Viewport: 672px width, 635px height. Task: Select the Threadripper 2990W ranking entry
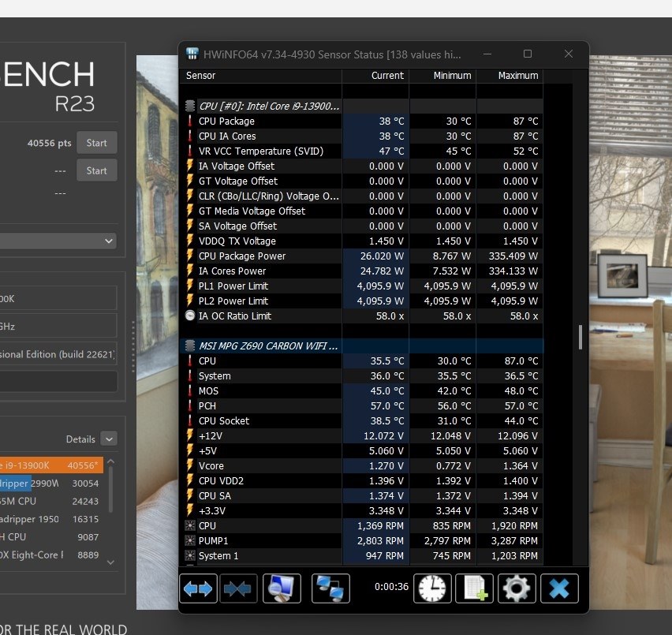[47, 483]
